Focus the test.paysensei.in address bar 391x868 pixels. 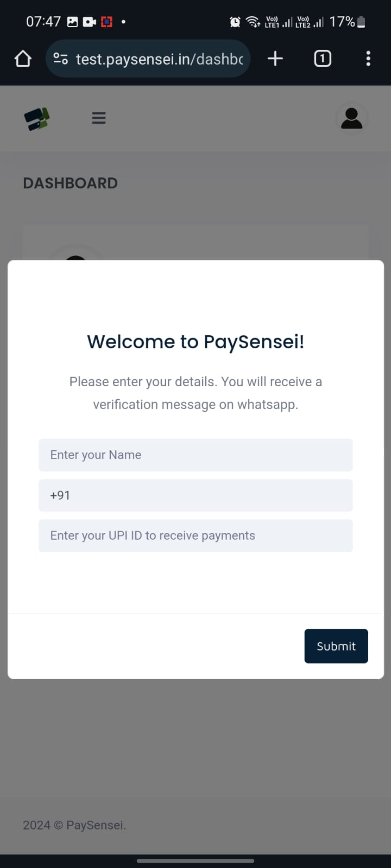tap(159, 59)
